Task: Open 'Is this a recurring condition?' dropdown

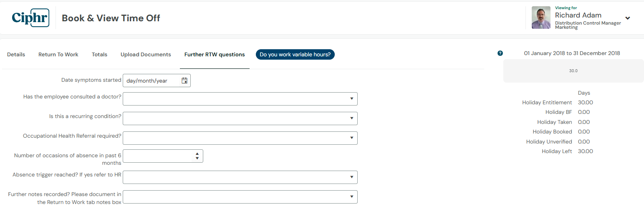Action: [x=240, y=118]
